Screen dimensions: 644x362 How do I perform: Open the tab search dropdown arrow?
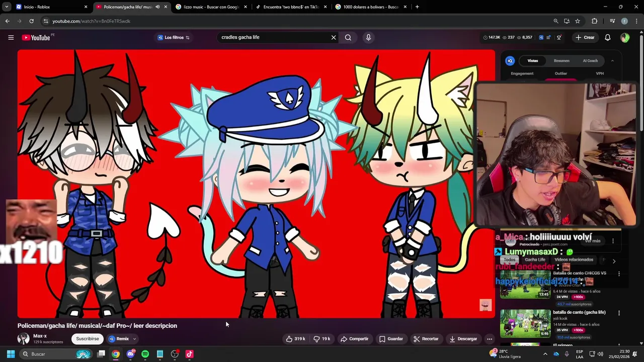click(7, 7)
